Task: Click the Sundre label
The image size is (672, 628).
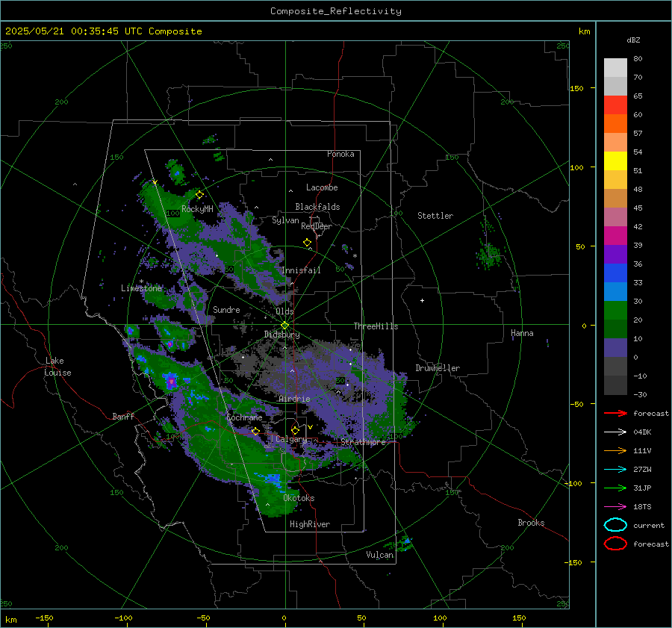Action: pos(226,309)
